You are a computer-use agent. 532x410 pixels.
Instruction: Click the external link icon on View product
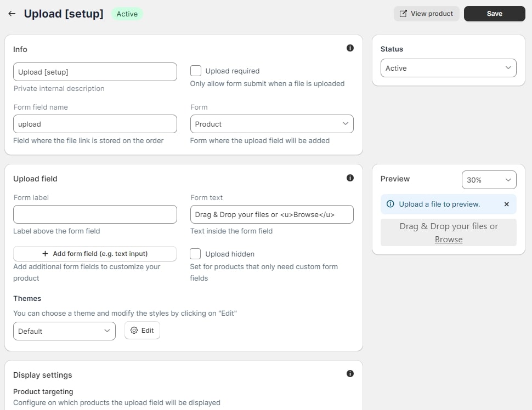pyautogui.click(x=404, y=14)
